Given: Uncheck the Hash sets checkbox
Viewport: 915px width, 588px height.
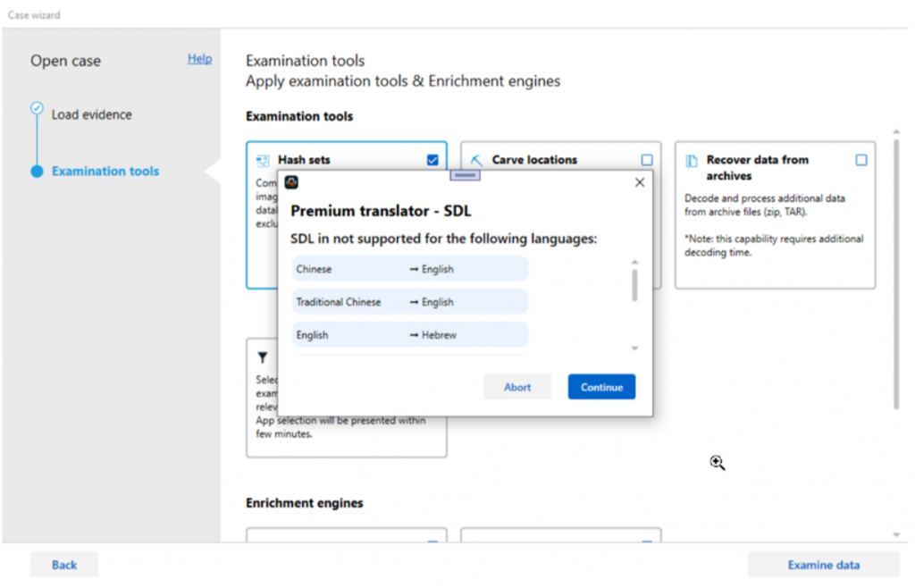Looking at the screenshot, I should 432,160.
